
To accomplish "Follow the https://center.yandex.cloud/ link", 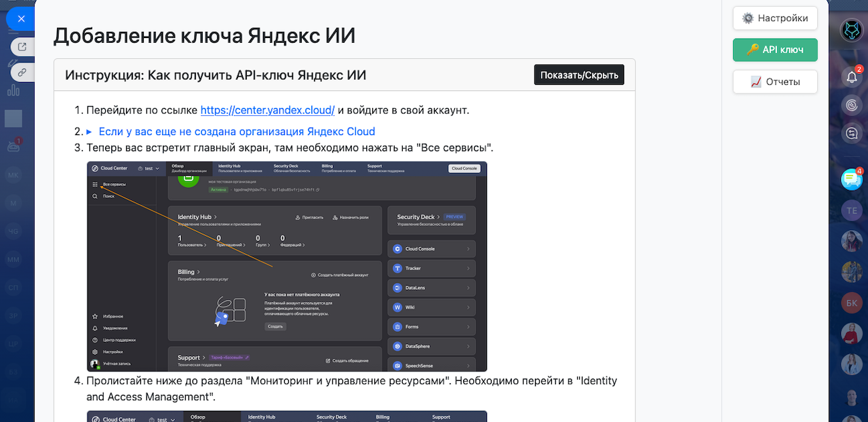I will pyautogui.click(x=268, y=110).
